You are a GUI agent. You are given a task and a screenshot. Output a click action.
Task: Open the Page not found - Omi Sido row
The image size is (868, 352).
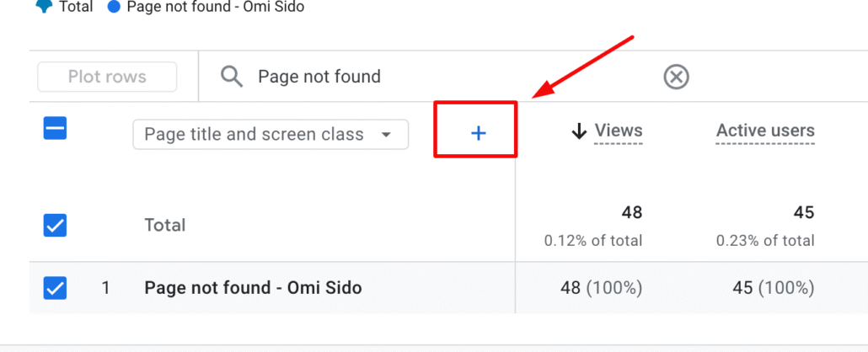253,288
